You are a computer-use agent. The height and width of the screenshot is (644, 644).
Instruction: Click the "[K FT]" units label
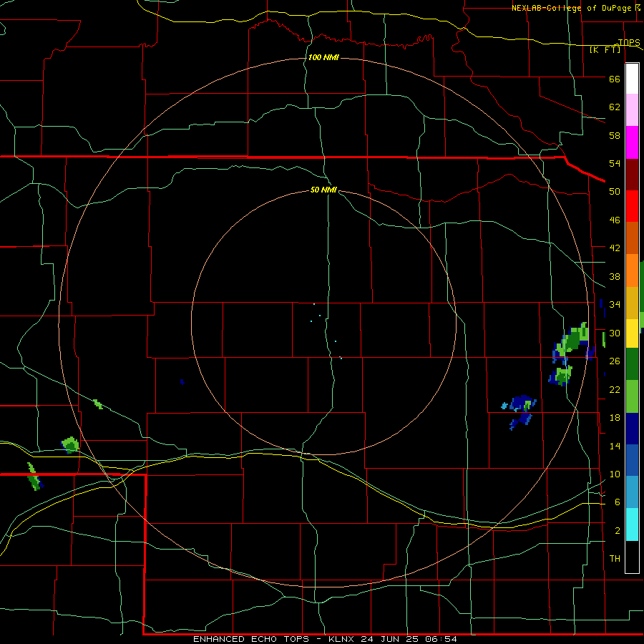point(605,49)
